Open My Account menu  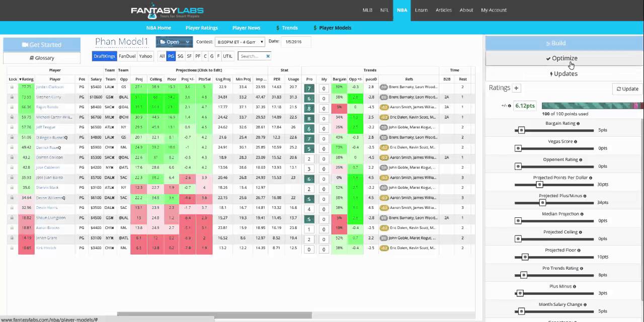point(494,10)
